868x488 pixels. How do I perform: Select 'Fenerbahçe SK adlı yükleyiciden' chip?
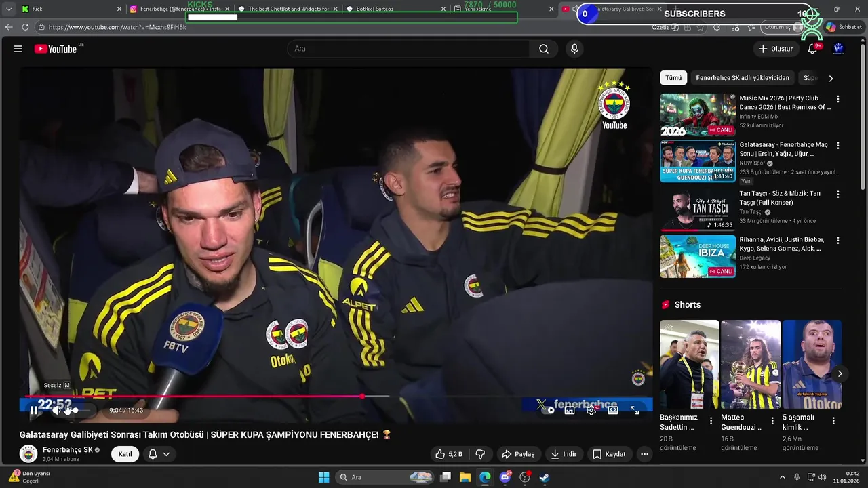click(x=743, y=78)
